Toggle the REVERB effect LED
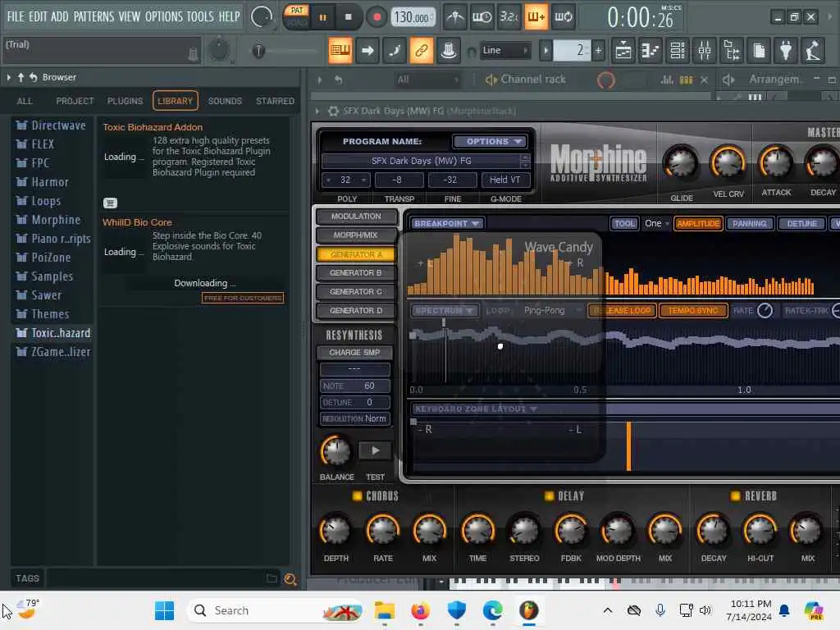This screenshot has height=630, width=840. point(736,496)
